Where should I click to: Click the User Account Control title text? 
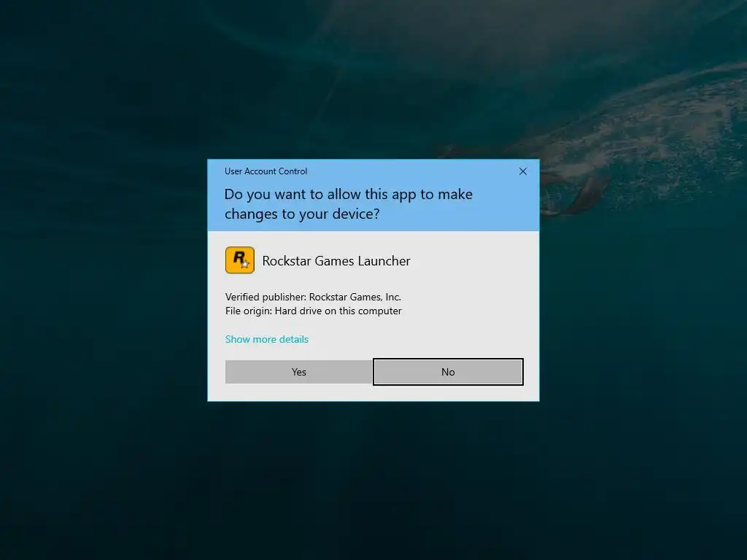pyautogui.click(x=266, y=171)
